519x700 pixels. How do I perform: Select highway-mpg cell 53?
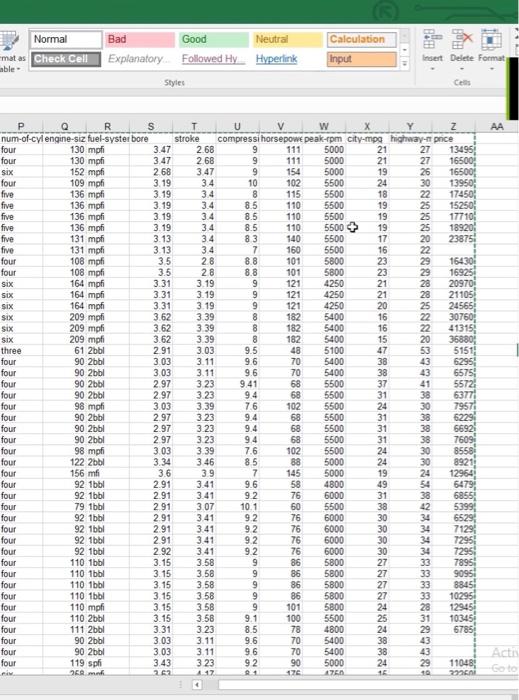click(410, 351)
